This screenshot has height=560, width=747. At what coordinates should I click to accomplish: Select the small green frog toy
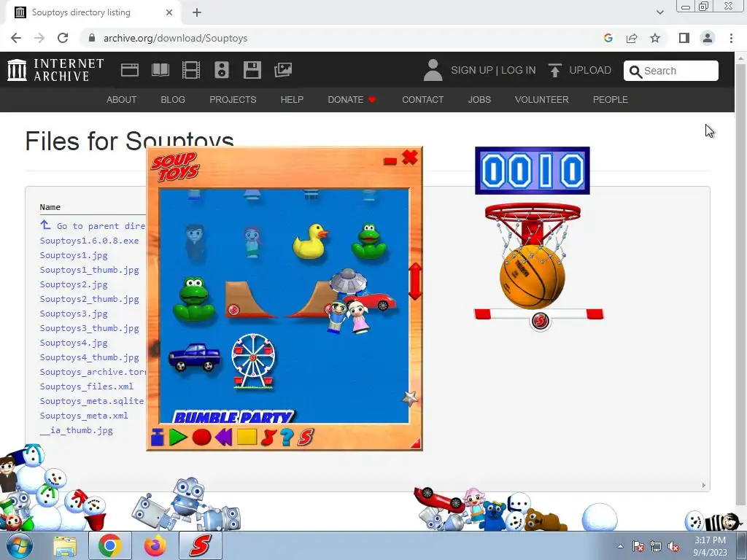pyautogui.click(x=368, y=241)
